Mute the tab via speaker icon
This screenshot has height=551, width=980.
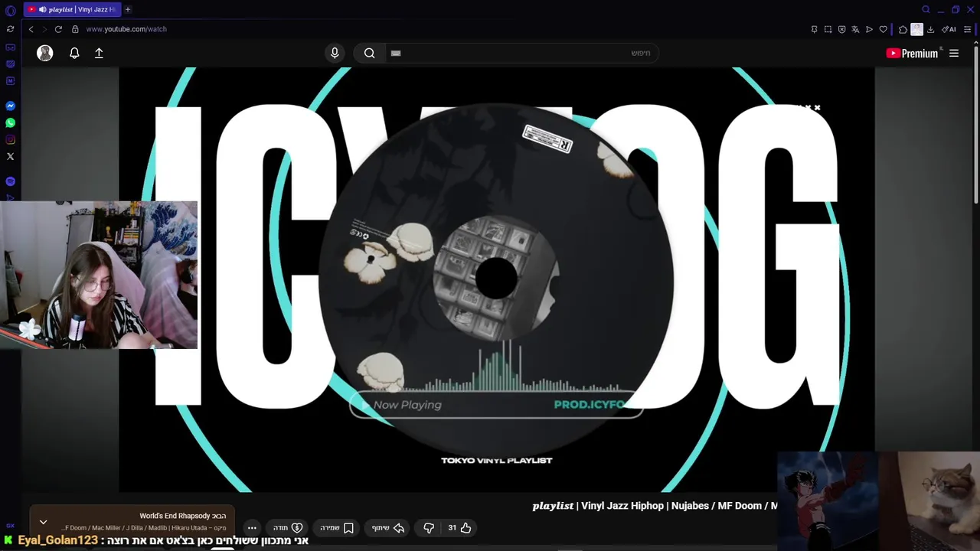[42, 9]
